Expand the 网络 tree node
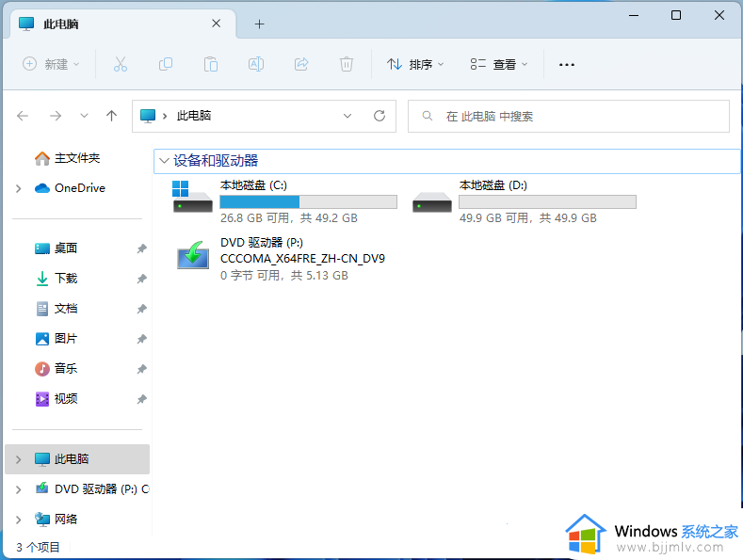 tap(19, 520)
